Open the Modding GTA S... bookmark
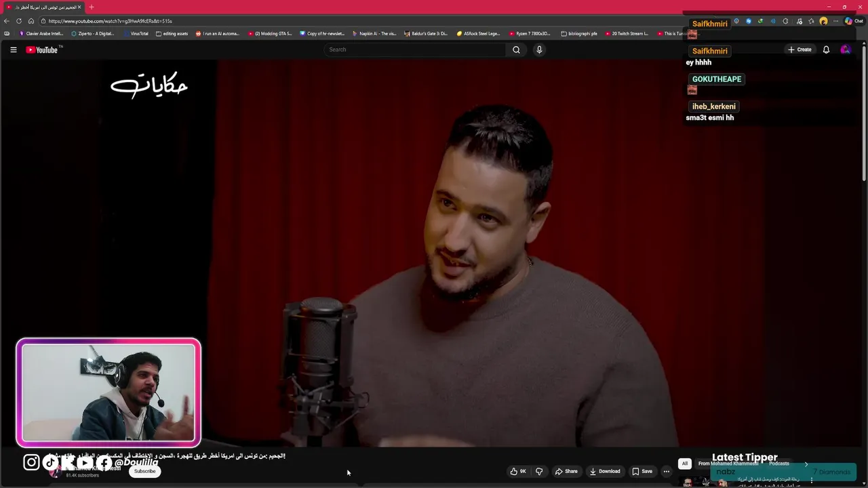 click(x=270, y=33)
